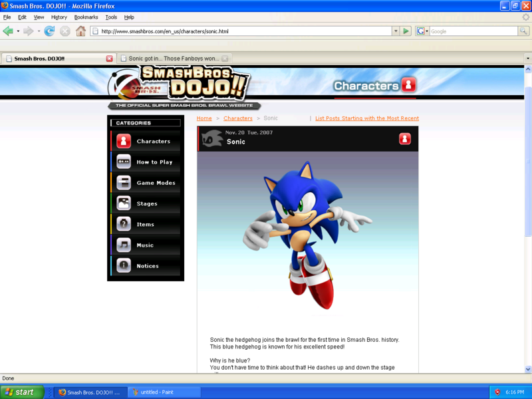Reload the current page

click(x=49, y=31)
